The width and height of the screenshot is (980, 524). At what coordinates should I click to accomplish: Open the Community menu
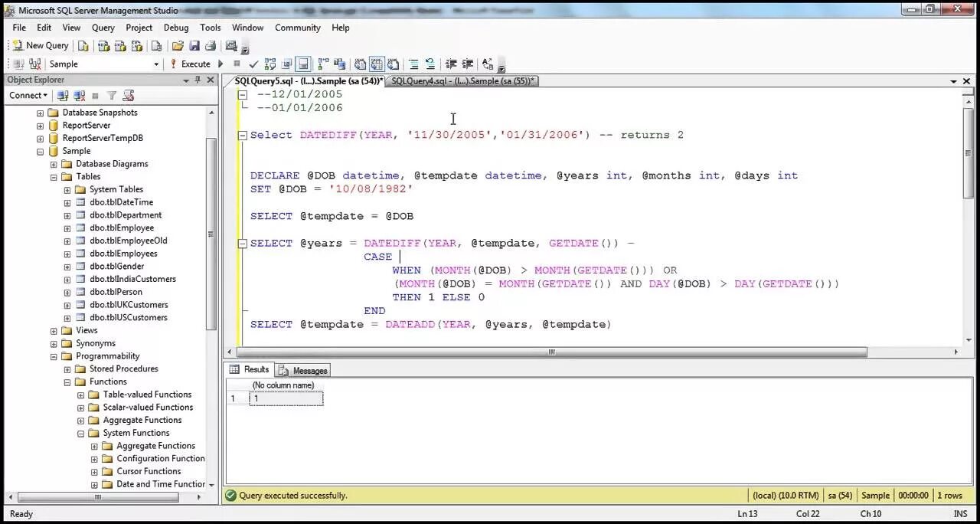pyautogui.click(x=298, y=28)
